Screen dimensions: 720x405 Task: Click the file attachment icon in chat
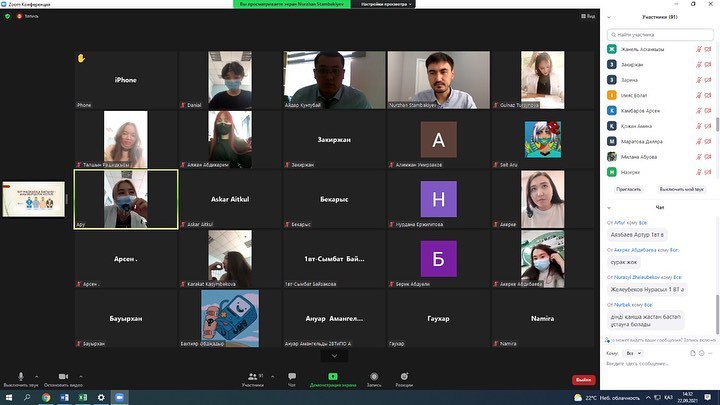692,353
